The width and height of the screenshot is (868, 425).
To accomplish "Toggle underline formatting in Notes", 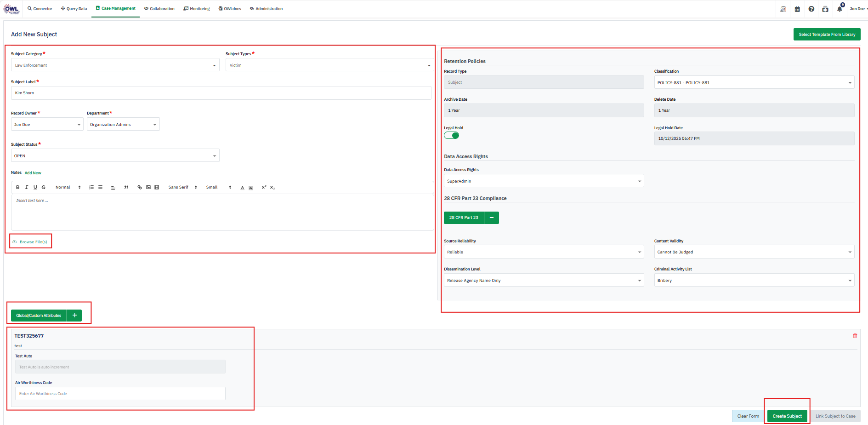I will tap(35, 187).
